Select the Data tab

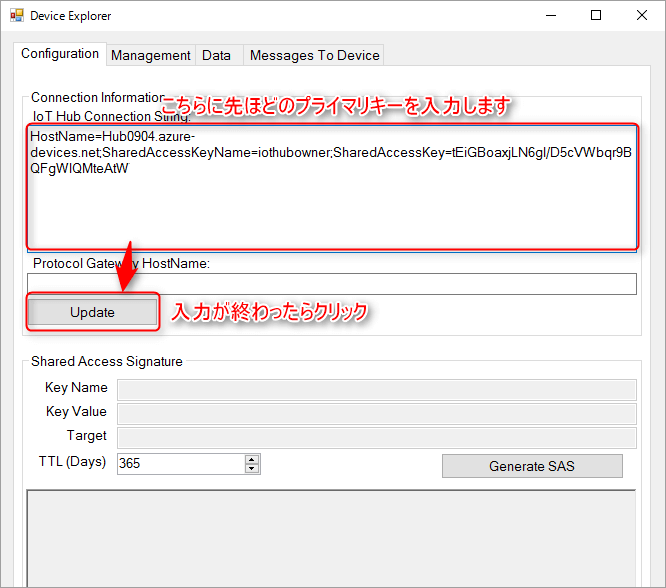coord(216,55)
